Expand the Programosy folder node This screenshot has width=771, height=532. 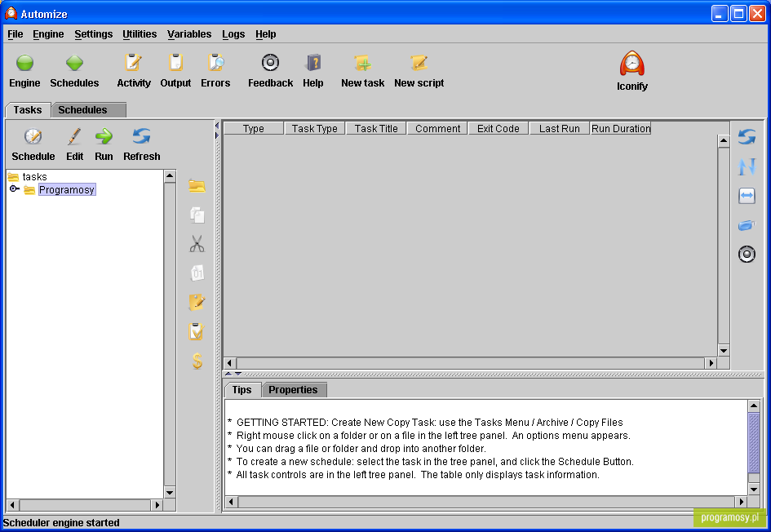click(x=14, y=188)
